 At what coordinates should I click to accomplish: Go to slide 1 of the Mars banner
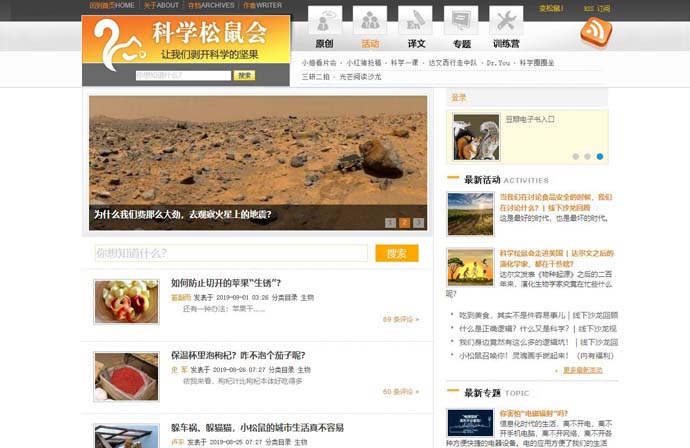(390, 223)
